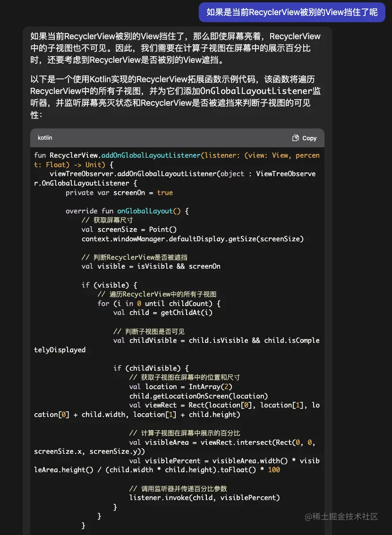The image size is (392, 535).
Task: Click the 稀土掘金技术社区 watermark text
Action: (342, 518)
